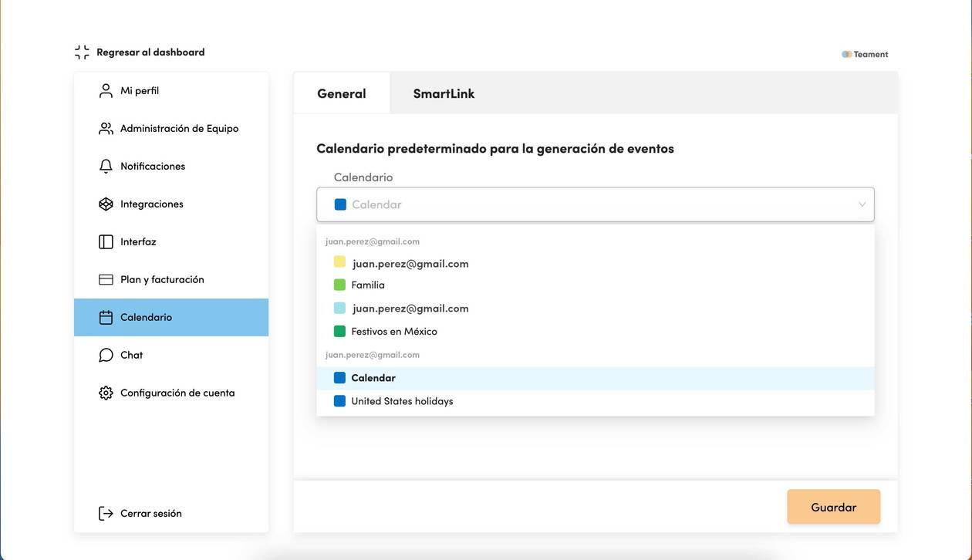Open Integraciones cube icon
This screenshot has height=560, width=972.
pos(106,204)
